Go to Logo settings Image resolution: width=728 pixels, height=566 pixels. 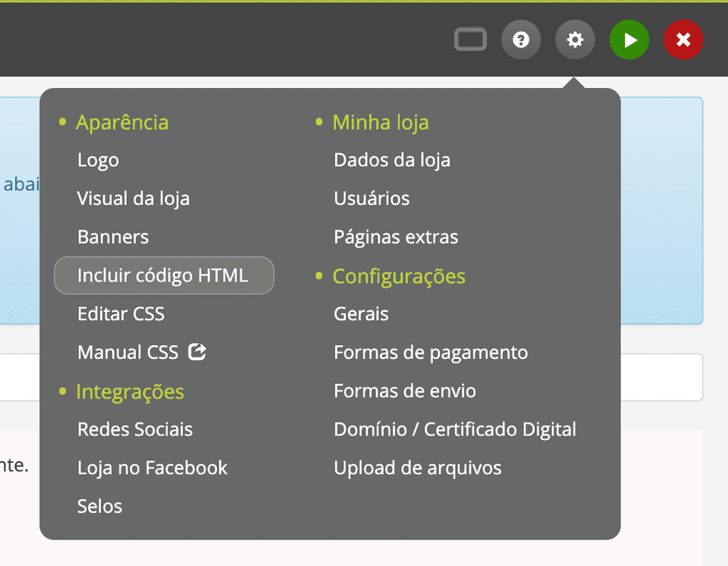[98, 160]
